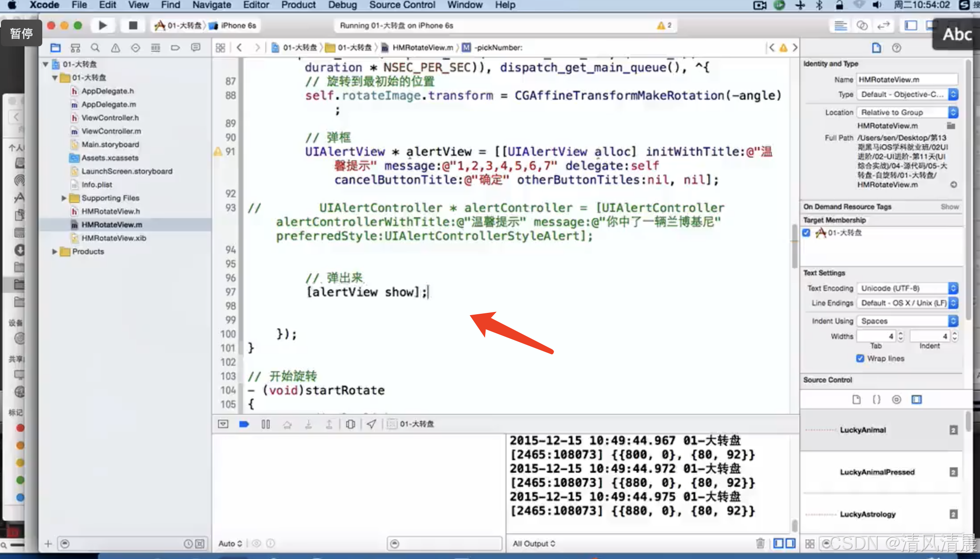
Task: Show the Quick Help inspector
Action: coord(896,48)
